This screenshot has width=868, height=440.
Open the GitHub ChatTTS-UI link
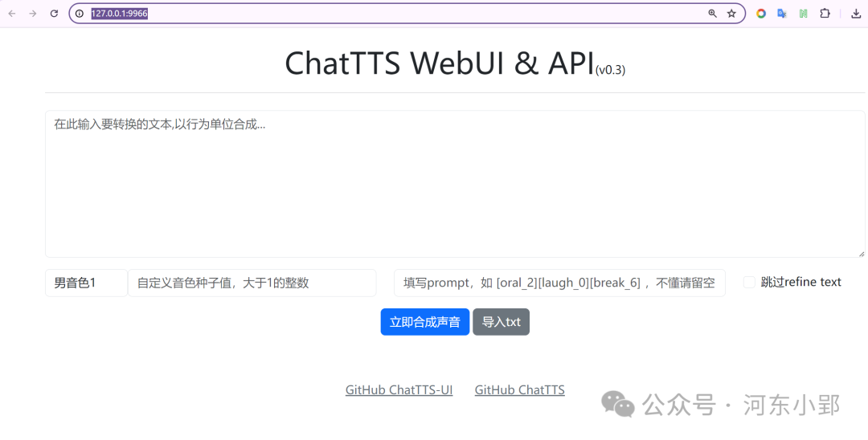(x=399, y=390)
